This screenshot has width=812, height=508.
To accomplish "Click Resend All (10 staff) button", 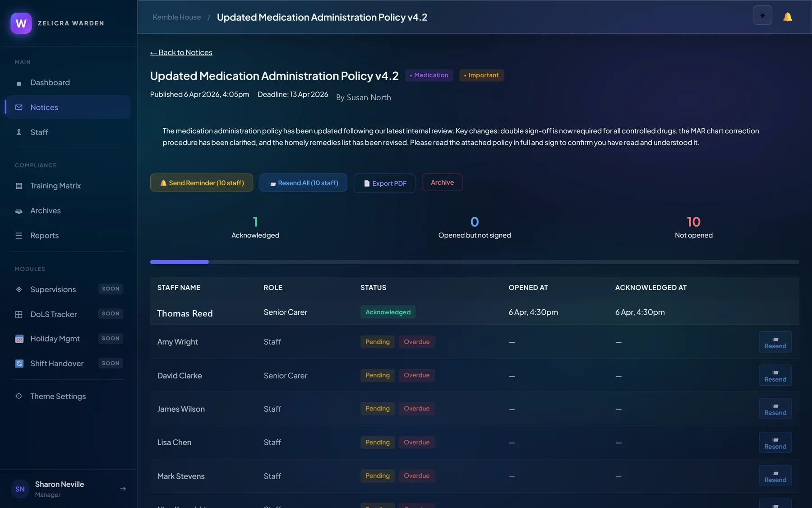I will 303,182.
